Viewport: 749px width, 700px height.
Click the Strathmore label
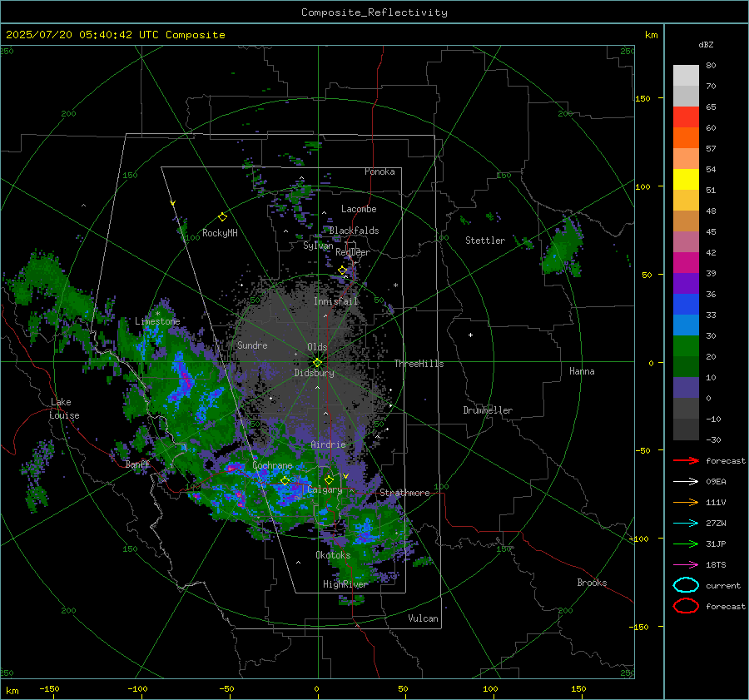click(x=404, y=493)
